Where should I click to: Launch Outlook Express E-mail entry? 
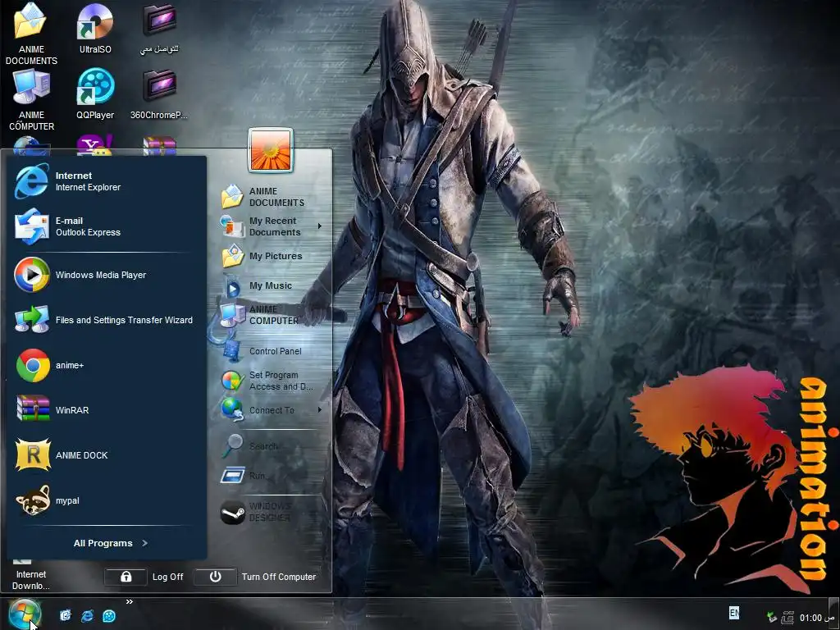point(106,226)
